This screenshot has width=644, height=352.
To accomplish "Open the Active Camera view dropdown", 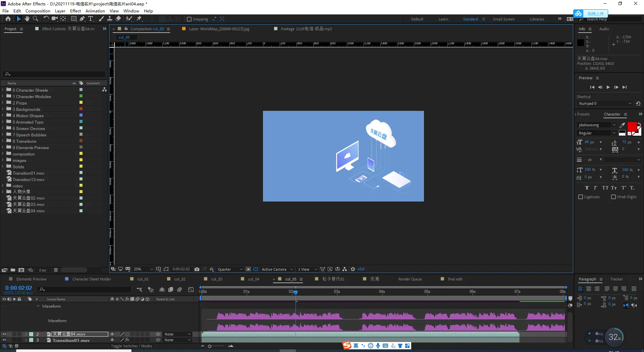I will [277, 269].
